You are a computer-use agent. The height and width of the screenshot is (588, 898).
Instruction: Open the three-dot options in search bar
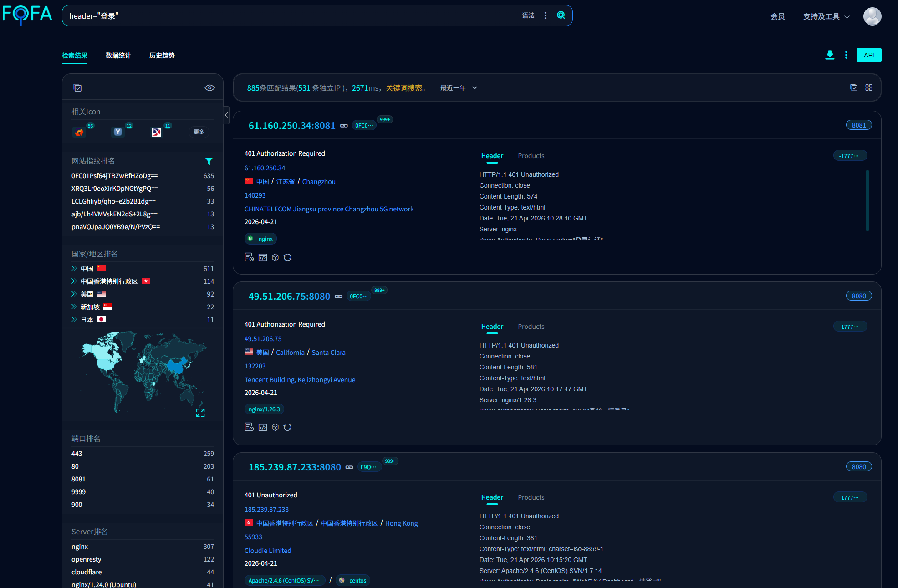pyautogui.click(x=546, y=15)
